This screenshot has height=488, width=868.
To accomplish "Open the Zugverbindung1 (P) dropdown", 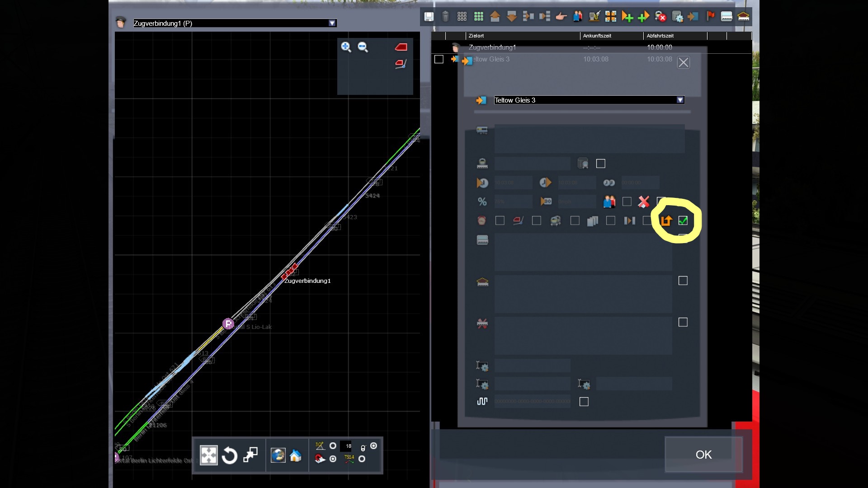I will coord(332,23).
